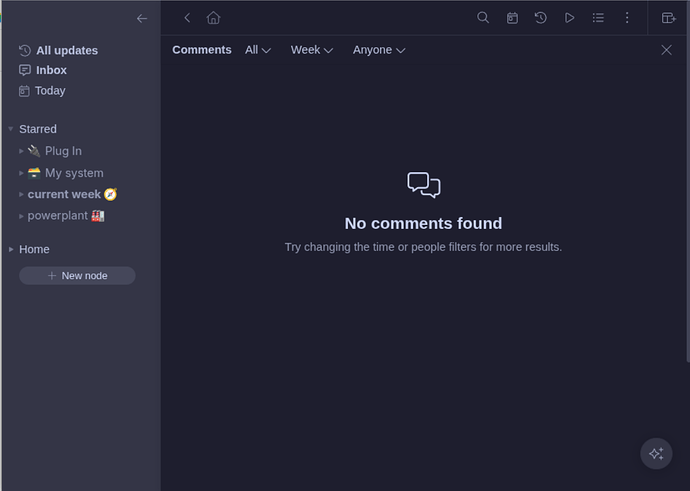Click the plug emoji beside Plug In
The height and width of the screenshot is (491, 690).
click(34, 151)
